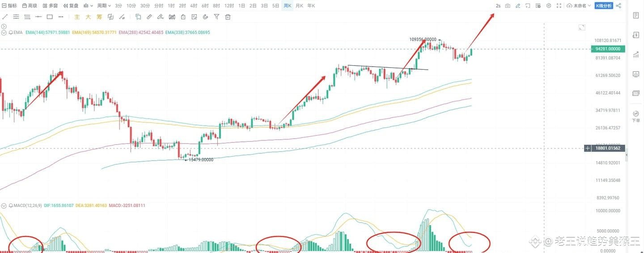Click the K线分析 button
Screen dimensions: 644x253
[604, 6]
